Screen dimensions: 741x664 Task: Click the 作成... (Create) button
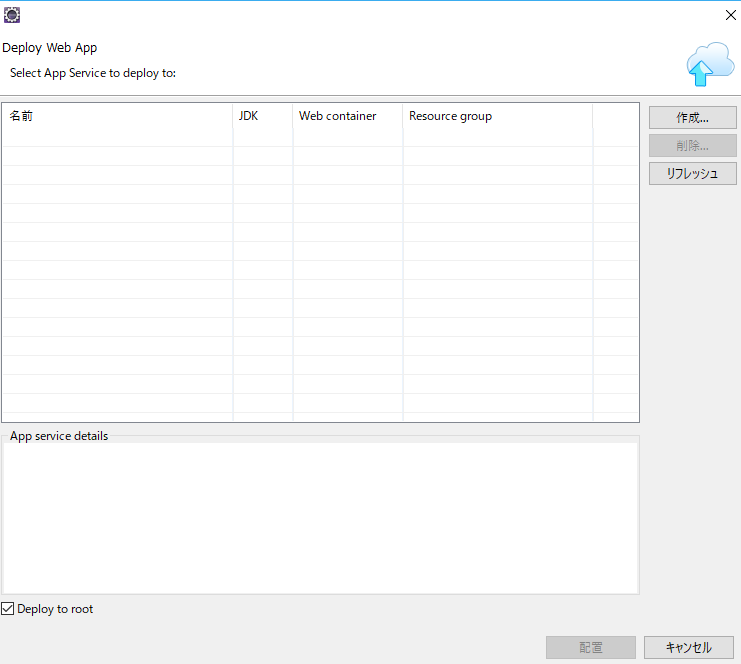point(692,118)
